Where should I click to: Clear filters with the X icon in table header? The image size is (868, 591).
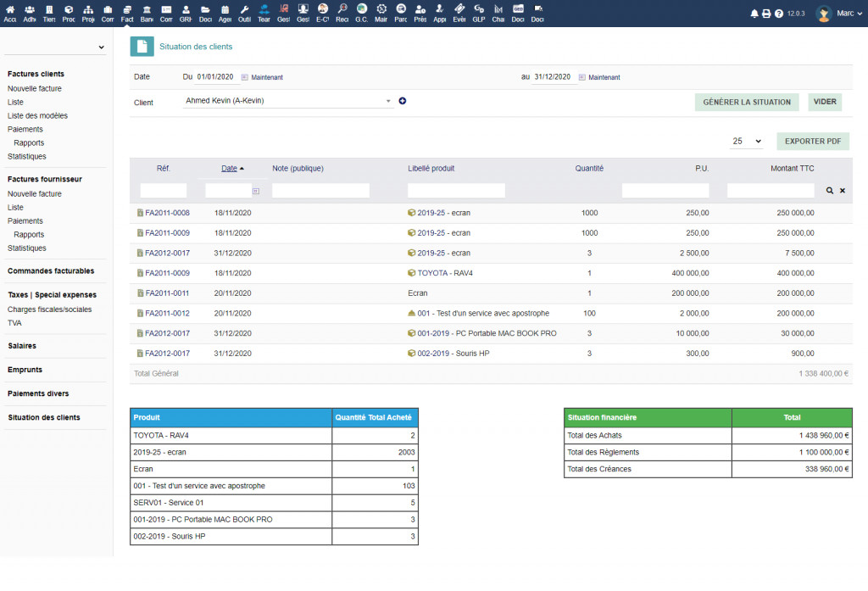[x=843, y=191]
